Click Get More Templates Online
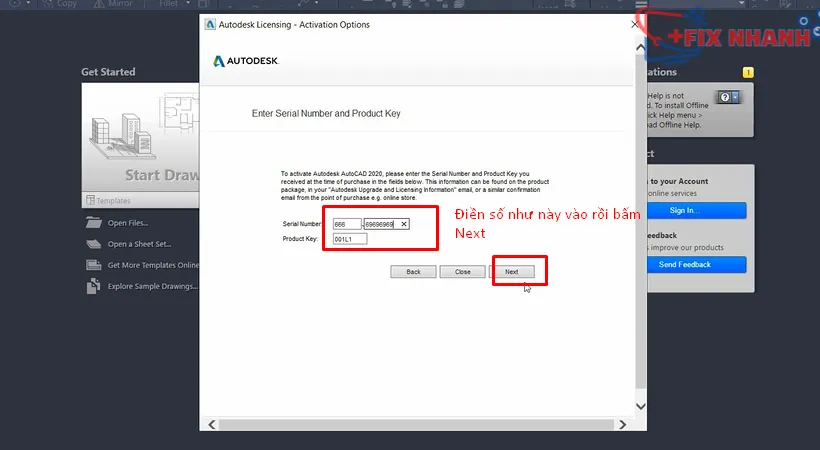Viewport: 820px width, 450px height. point(153,265)
